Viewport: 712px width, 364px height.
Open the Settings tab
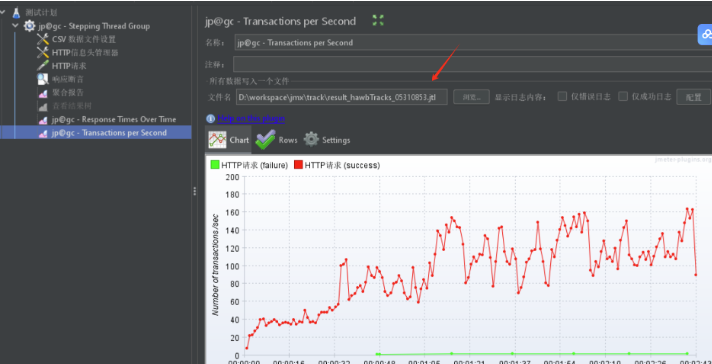pyautogui.click(x=327, y=140)
